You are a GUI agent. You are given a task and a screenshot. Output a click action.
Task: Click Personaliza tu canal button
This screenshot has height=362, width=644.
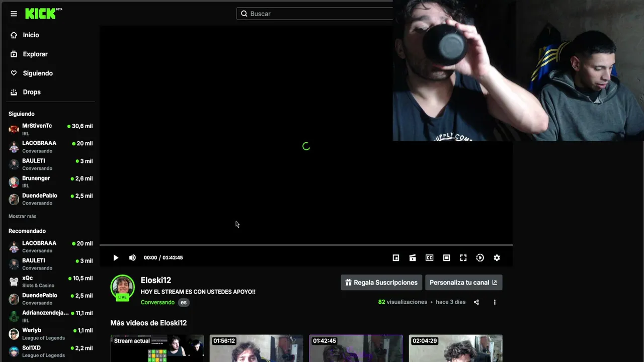[463, 283]
